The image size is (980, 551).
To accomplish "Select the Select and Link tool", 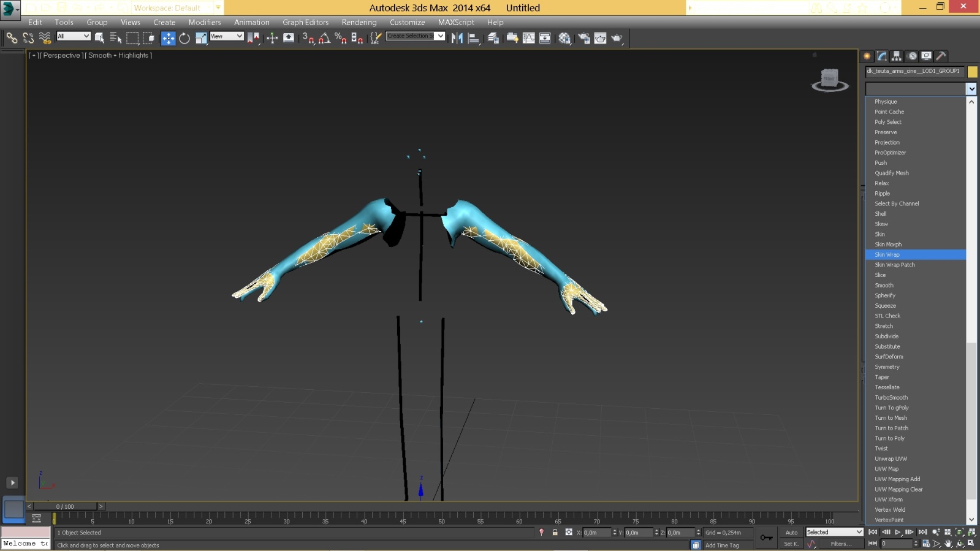I will pos(12,38).
